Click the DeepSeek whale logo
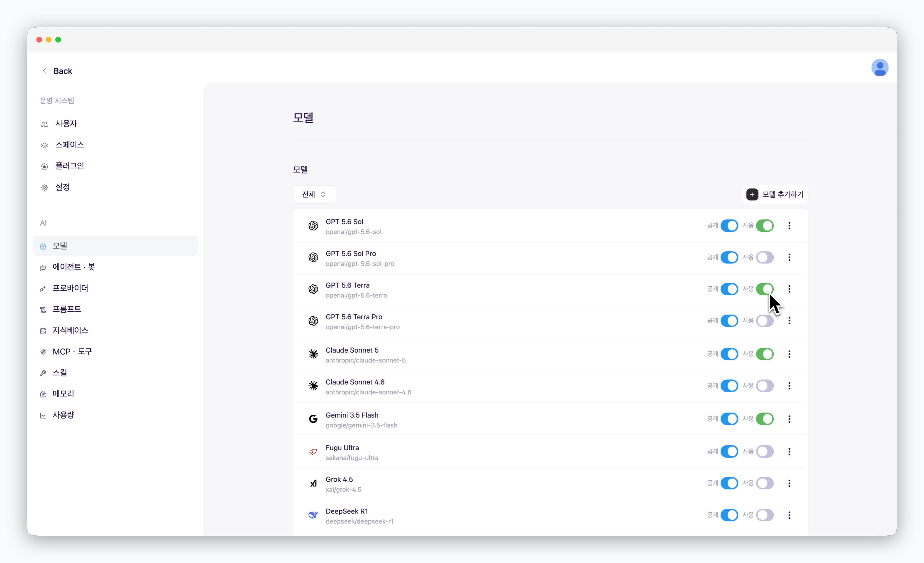This screenshot has height=563, width=924. [313, 515]
